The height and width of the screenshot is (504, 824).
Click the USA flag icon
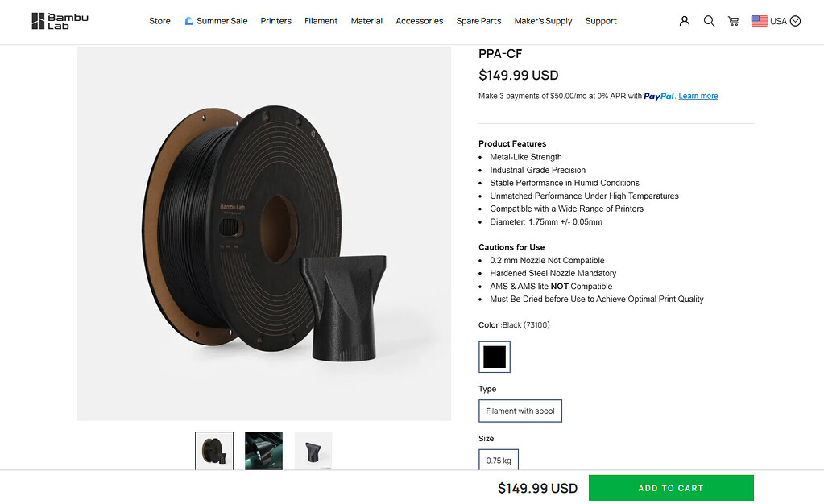pyautogui.click(x=759, y=21)
